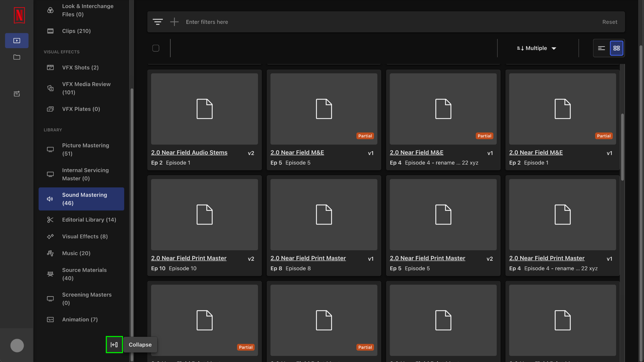The width and height of the screenshot is (644, 362).
Task: Click the Animation icon
Action: point(50,320)
